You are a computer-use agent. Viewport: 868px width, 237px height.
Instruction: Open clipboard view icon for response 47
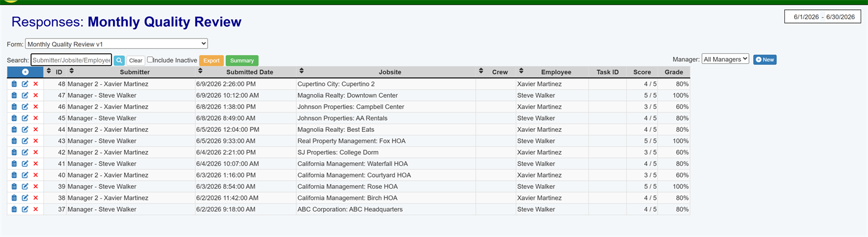tap(14, 95)
